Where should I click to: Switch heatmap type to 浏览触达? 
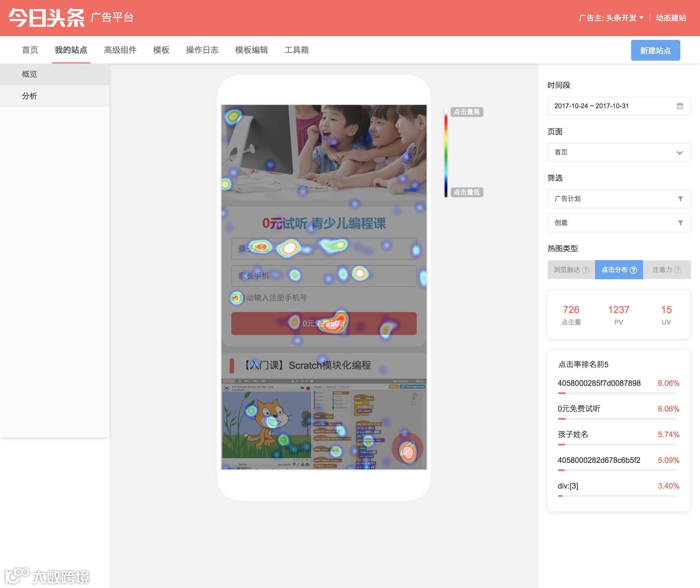(567, 270)
